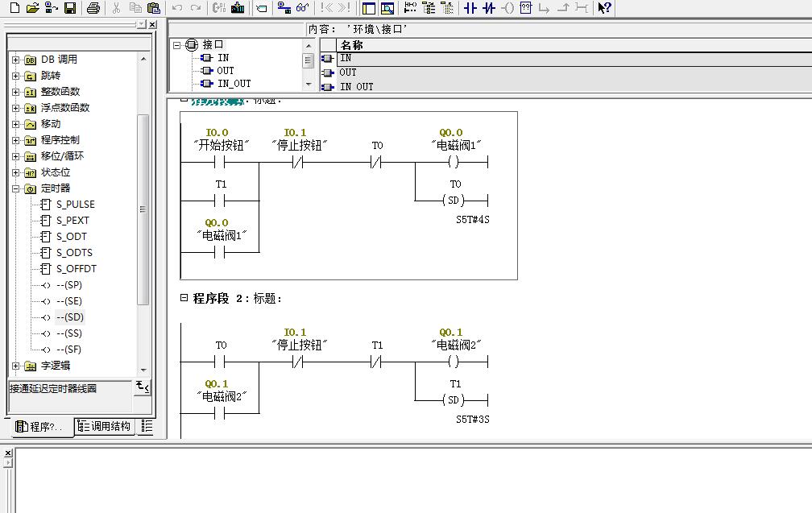
Task: Click the Download to PLC icon
Action: click(x=238, y=8)
